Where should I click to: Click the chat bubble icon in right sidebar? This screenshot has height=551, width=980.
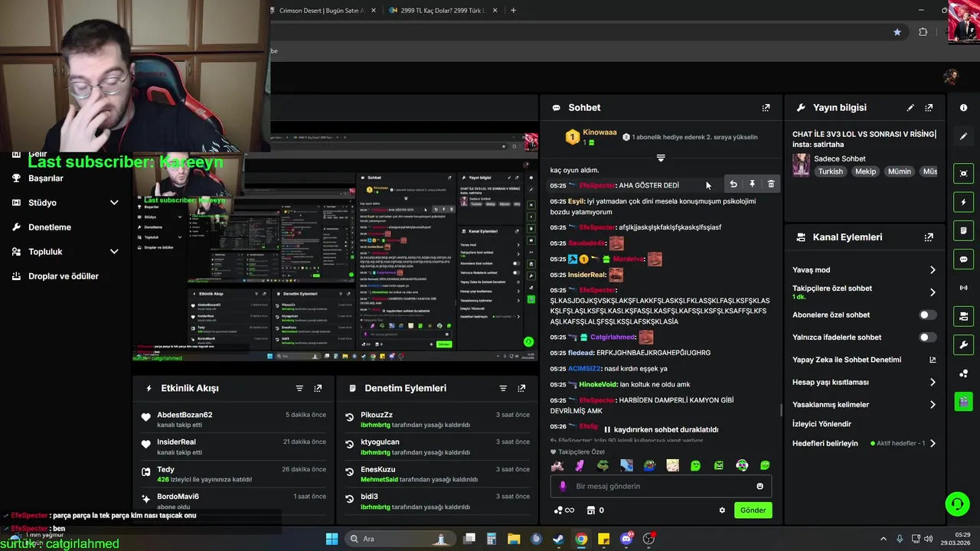coord(963,259)
